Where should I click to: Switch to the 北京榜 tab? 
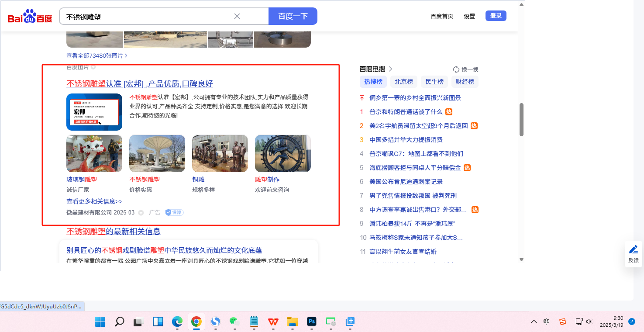click(404, 82)
